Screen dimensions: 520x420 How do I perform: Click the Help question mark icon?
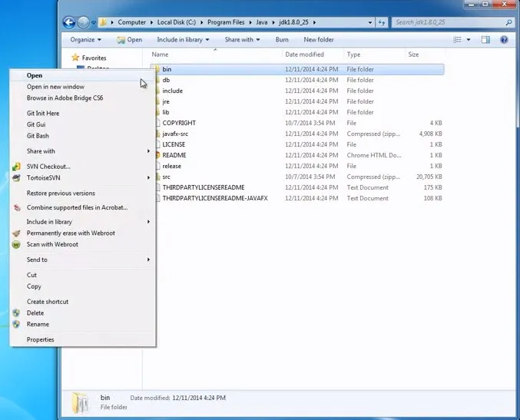click(x=504, y=40)
